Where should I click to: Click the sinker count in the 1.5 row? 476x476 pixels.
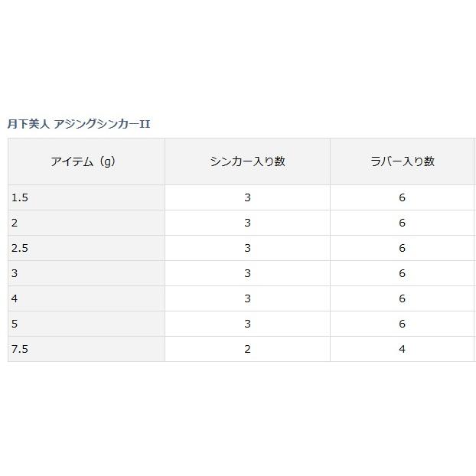coord(247,197)
